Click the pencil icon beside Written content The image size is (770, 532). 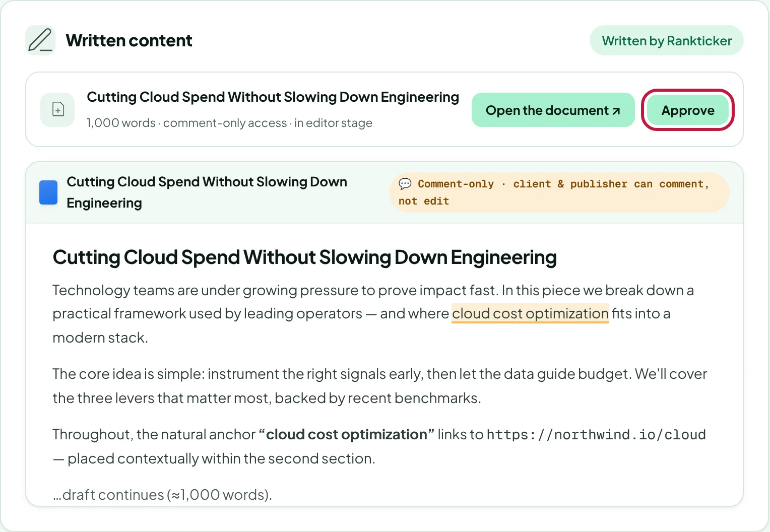pos(40,40)
